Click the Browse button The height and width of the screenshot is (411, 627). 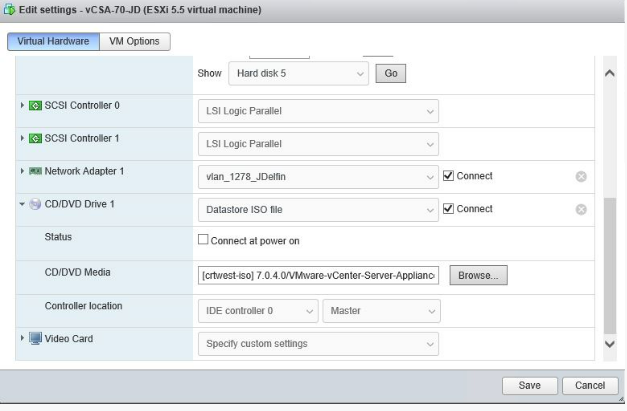click(480, 275)
